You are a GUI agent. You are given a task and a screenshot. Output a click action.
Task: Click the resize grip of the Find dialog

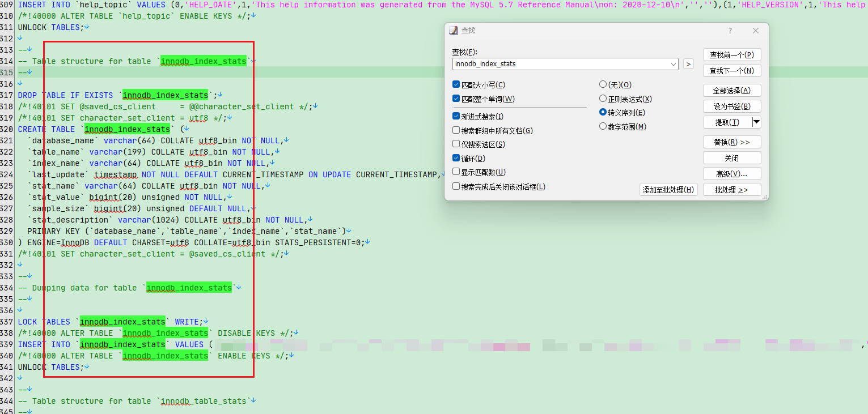point(765,197)
